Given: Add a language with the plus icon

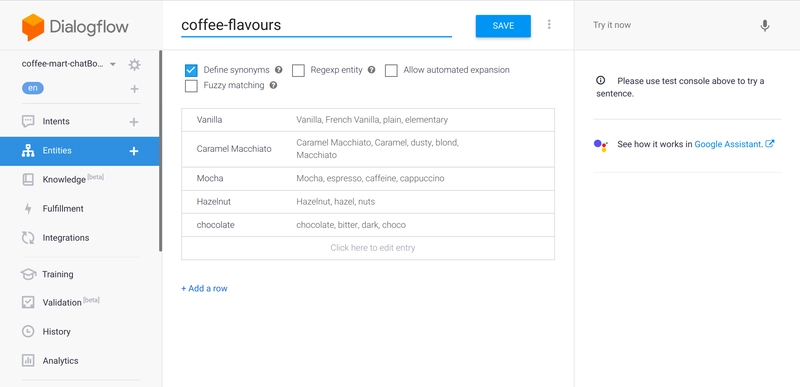Looking at the screenshot, I should click(134, 89).
